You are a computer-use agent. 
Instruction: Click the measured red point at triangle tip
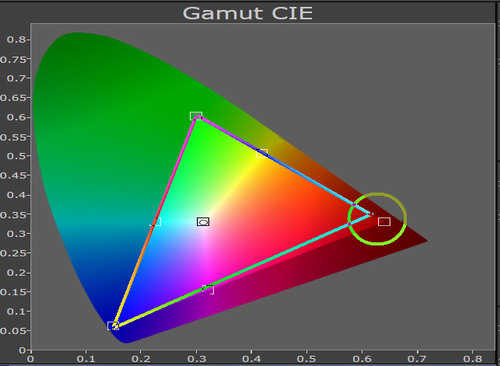371,214
